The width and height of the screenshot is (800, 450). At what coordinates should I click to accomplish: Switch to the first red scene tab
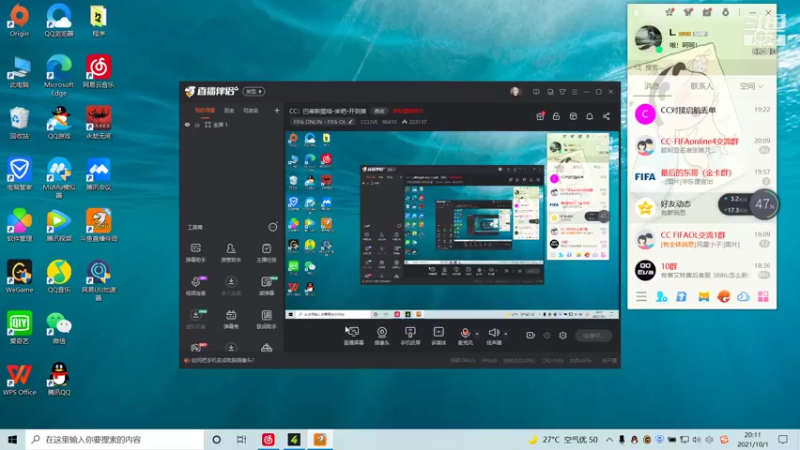(205, 110)
